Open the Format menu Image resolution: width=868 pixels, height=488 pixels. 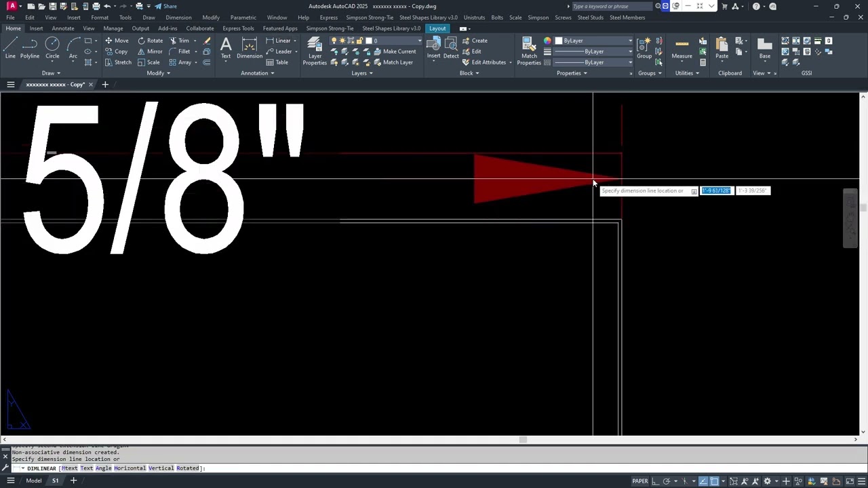click(100, 18)
